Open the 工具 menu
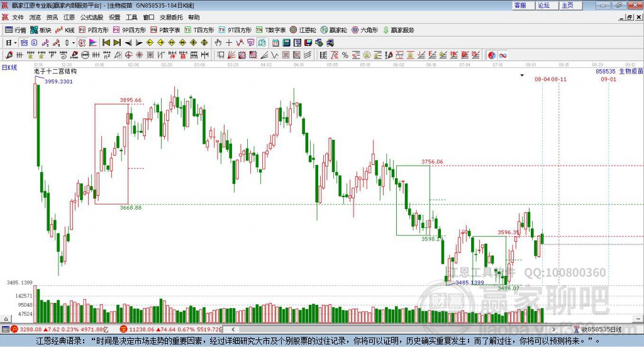Screen dimensions: 644x347 click(x=131, y=17)
